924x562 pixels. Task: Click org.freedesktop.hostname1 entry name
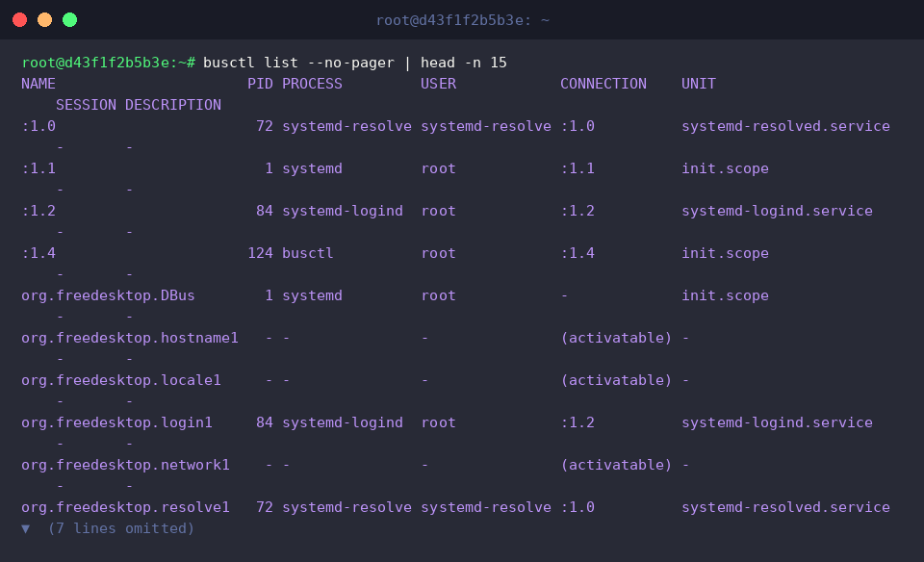click(x=130, y=338)
